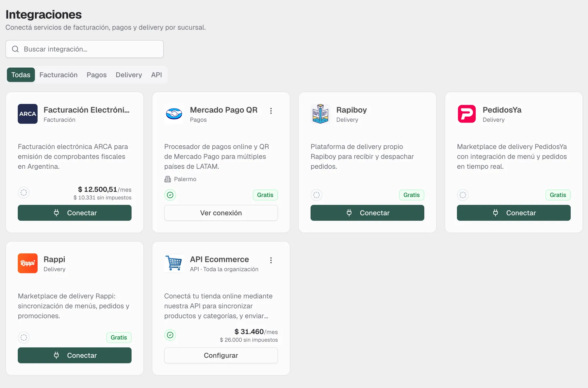Click the Palermo branch label

coord(185,179)
